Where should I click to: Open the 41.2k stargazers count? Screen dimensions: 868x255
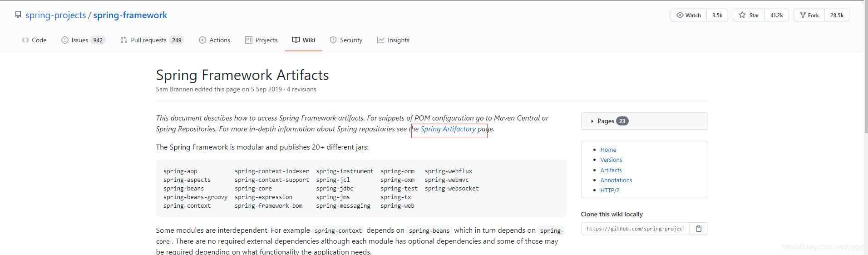click(777, 15)
